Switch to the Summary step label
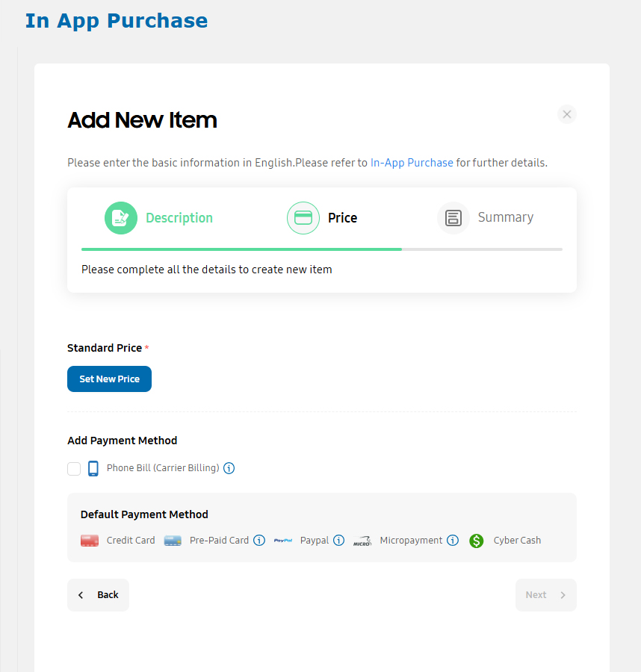Image resolution: width=641 pixels, height=672 pixels. (506, 217)
